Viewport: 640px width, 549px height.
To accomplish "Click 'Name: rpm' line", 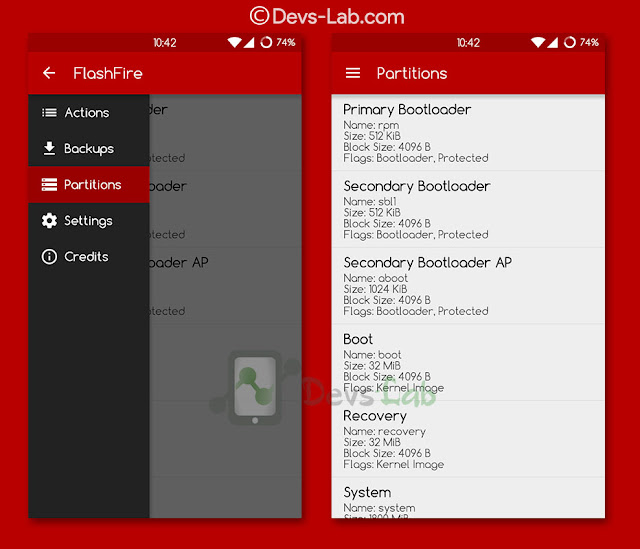I will (x=371, y=125).
